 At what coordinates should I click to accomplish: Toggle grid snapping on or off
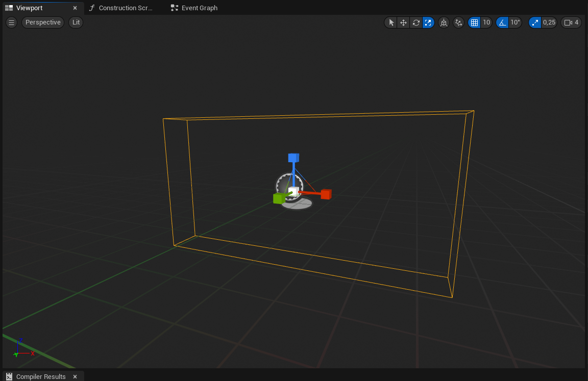474,22
